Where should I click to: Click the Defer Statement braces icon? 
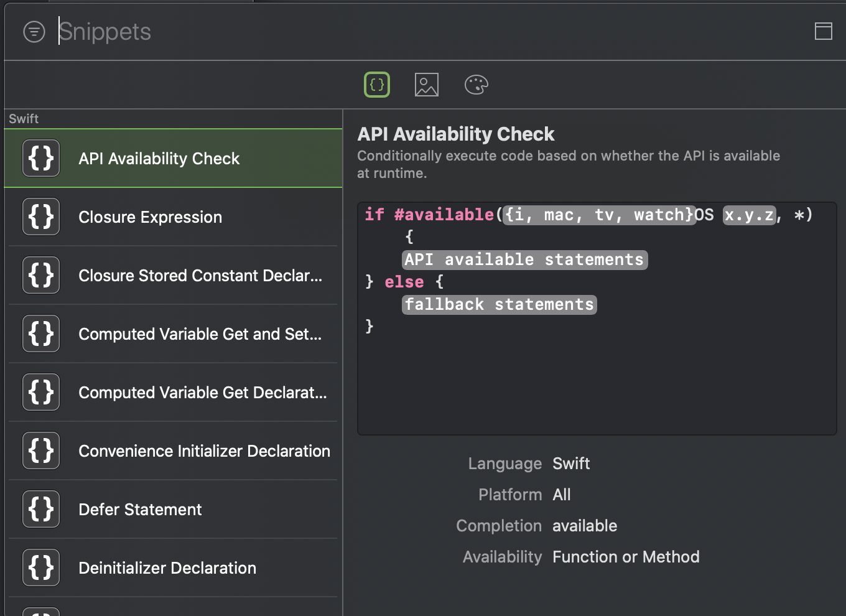[41, 510]
